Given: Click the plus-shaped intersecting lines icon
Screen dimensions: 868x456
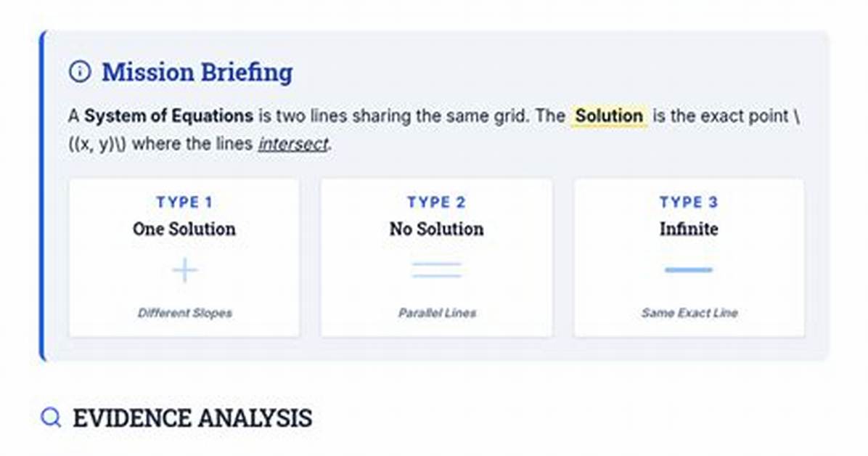Looking at the screenshot, I should point(184,270).
